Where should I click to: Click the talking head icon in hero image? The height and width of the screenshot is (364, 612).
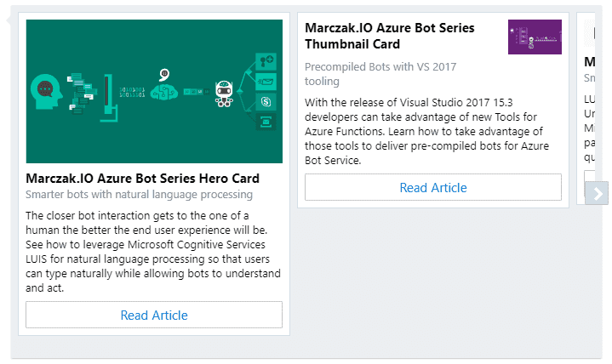point(45,88)
